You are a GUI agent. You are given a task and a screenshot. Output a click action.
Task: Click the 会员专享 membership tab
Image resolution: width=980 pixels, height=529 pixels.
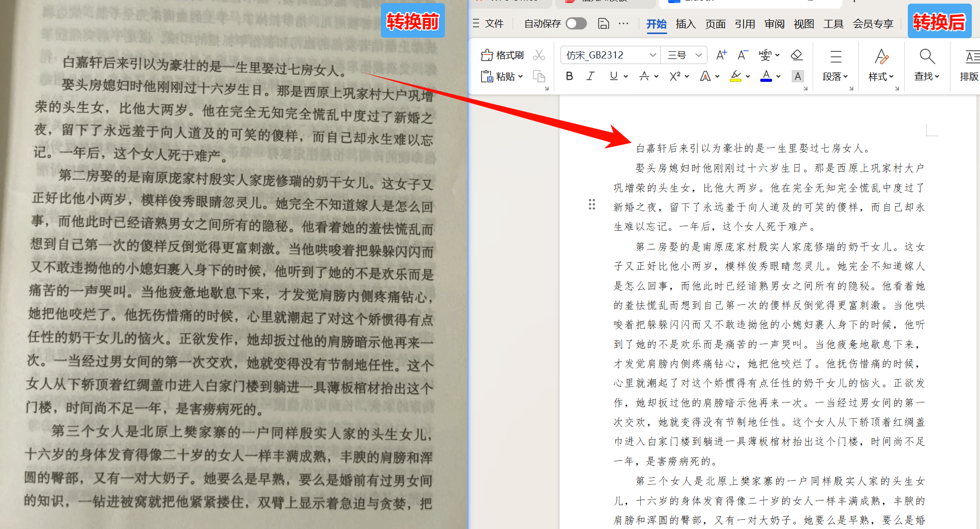pyautogui.click(x=873, y=23)
